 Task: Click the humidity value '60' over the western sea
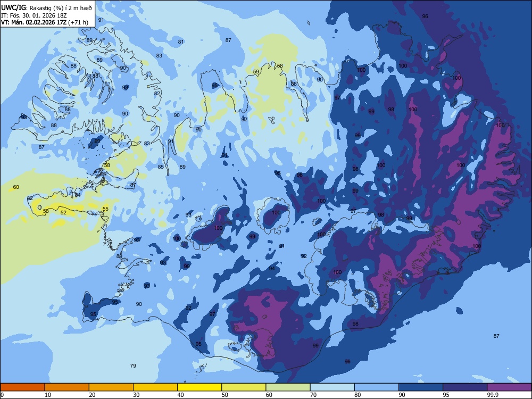16,187
